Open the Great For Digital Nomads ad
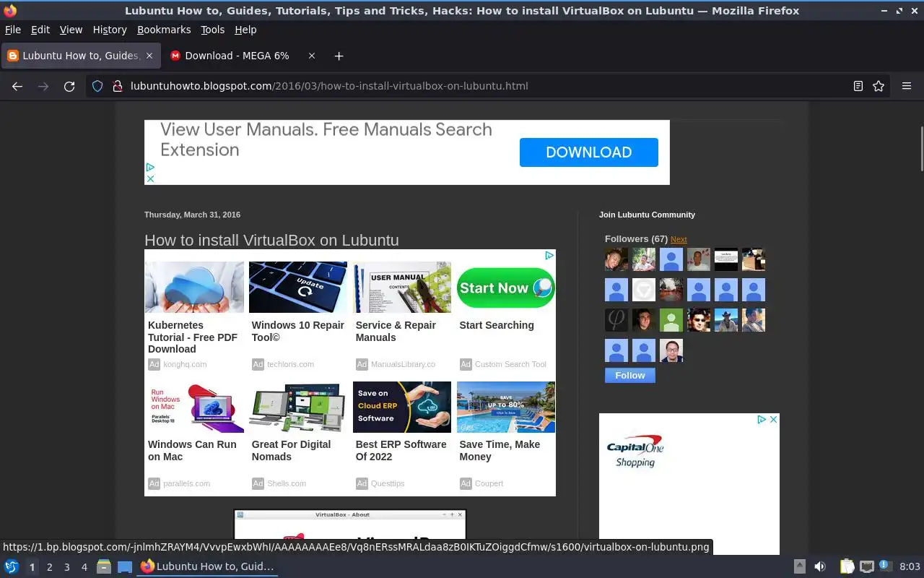The image size is (924, 578). [291, 450]
